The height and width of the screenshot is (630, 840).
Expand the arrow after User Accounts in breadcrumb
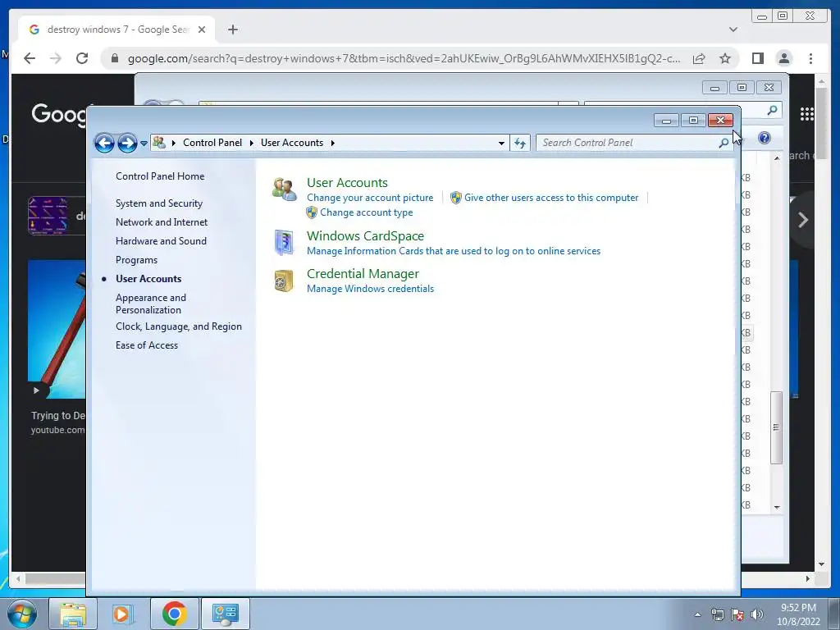coord(333,143)
